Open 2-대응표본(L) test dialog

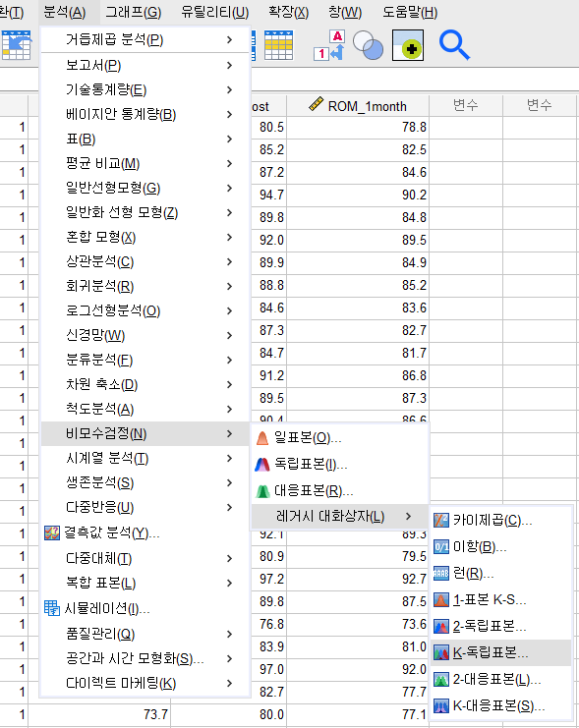[501, 680]
